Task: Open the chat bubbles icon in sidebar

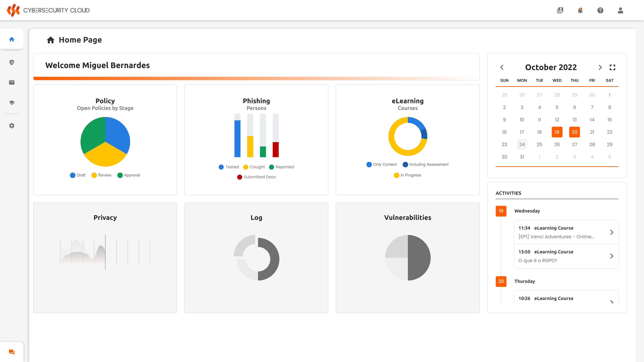Action: coord(12,352)
